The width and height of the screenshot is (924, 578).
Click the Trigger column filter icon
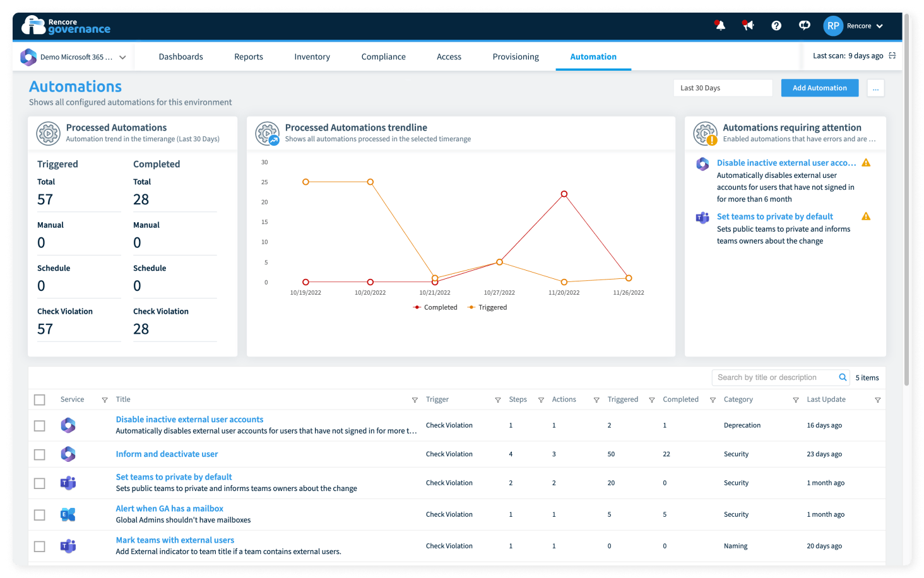click(x=498, y=400)
